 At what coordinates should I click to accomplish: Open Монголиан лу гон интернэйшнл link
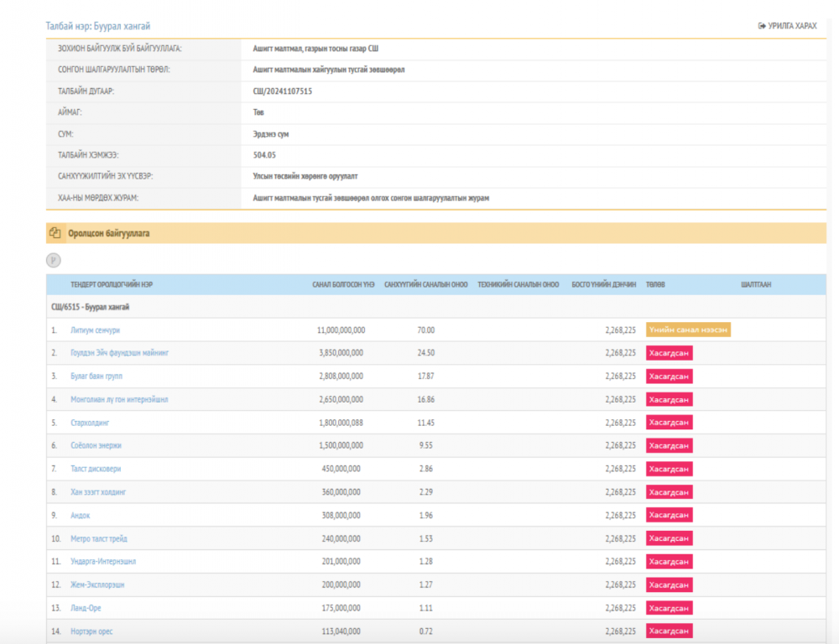119,400
